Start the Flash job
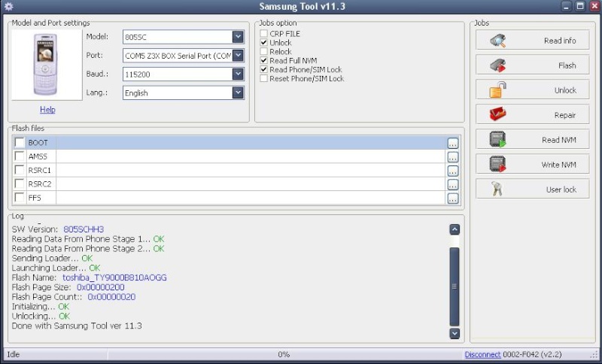 532,65
